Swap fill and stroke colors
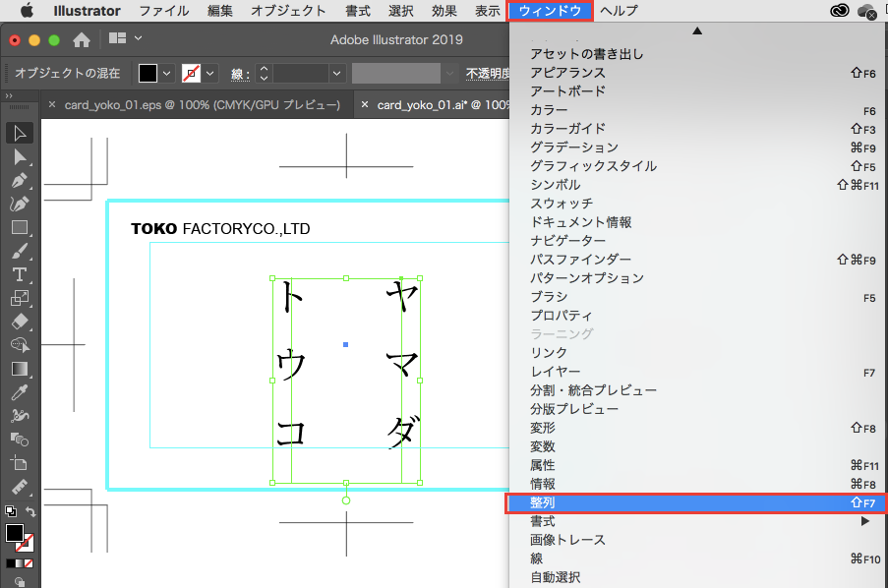The width and height of the screenshot is (888, 588). (30, 512)
